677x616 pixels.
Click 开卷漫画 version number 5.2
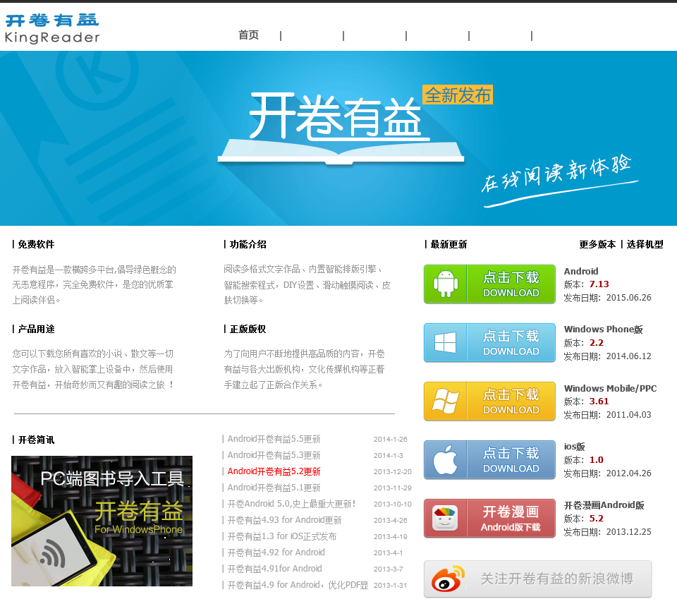[x=597, y=519]
